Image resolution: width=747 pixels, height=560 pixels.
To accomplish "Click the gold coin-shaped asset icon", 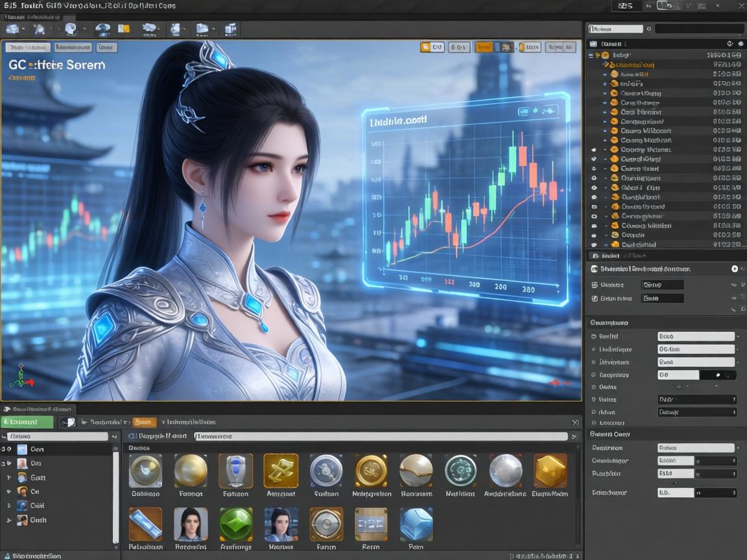I will [372, 471].
